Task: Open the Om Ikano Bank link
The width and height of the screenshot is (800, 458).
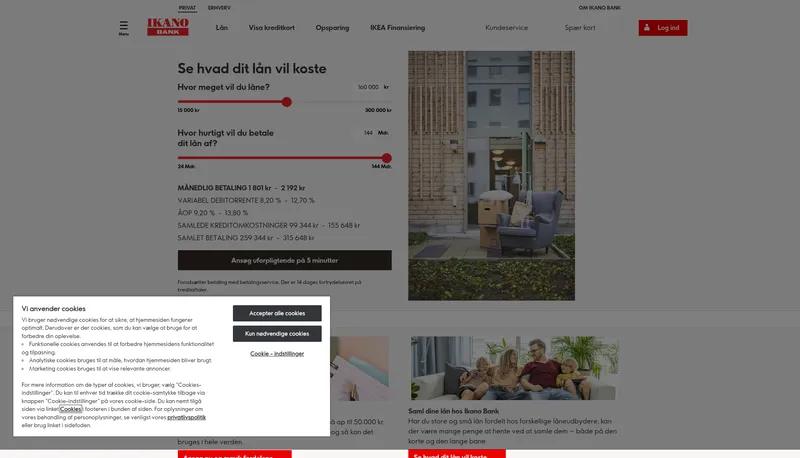Action: tap(599, 8)
